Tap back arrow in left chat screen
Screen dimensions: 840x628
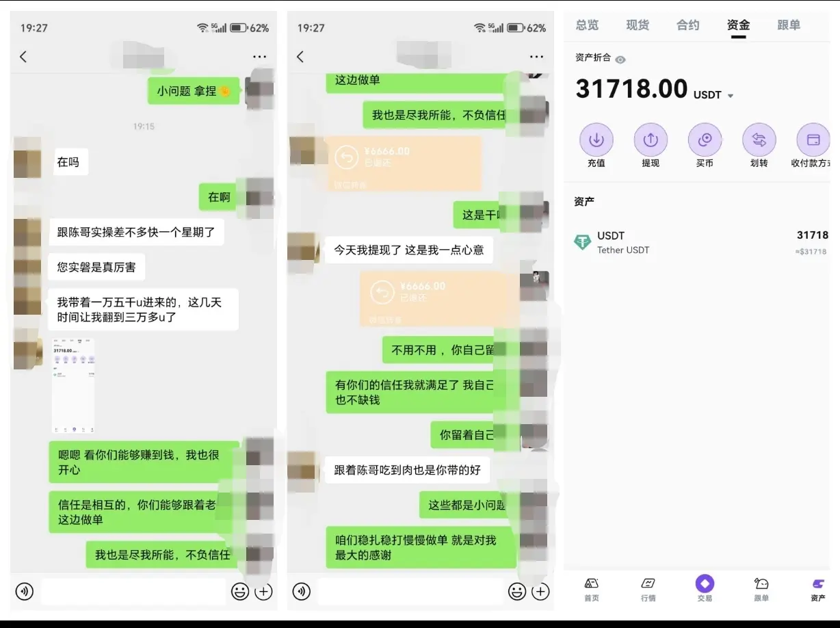[23, 57]
